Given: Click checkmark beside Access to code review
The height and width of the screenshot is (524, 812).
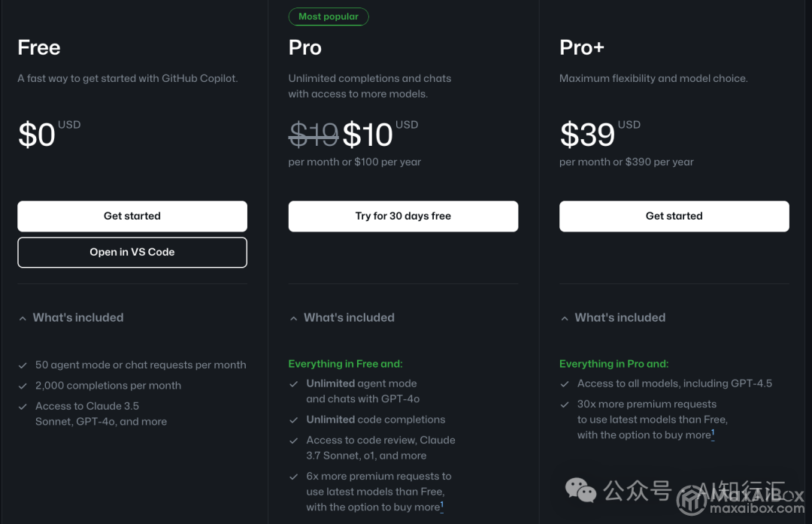Looking at the screenshot, I should coord(294,441).
